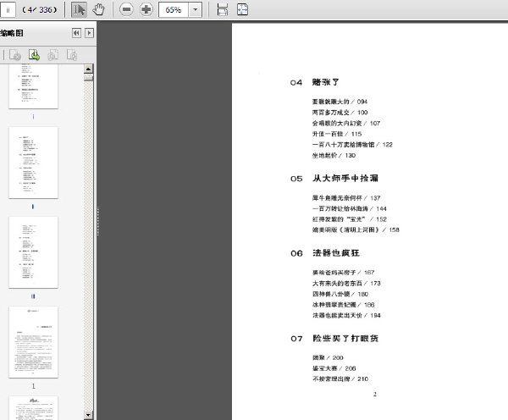
Task: Click the 65% zoom level field
Action: pos(174,9)
